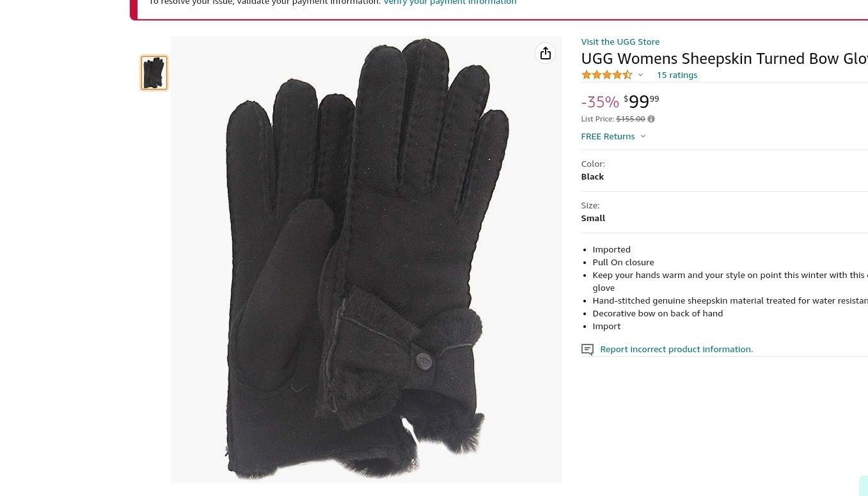The image size is (868, 496).
Task: Select the black glove thumbnail
Action: (x=154, y=73)
